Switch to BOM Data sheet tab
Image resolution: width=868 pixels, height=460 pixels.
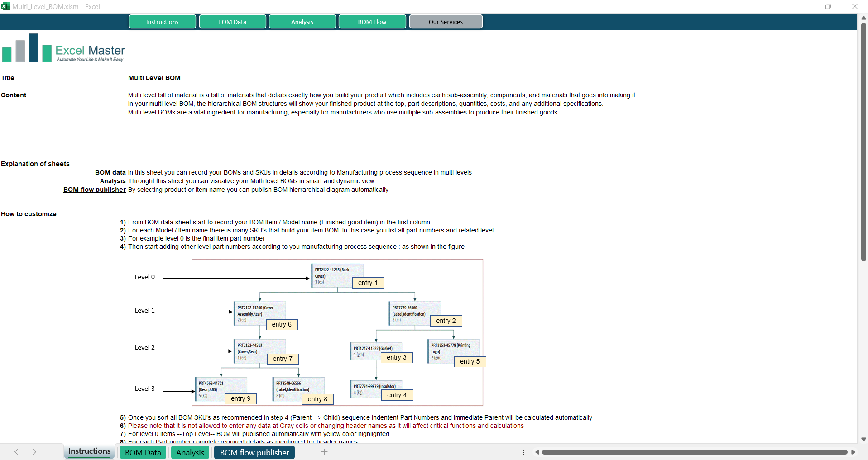tap(143, 452)
